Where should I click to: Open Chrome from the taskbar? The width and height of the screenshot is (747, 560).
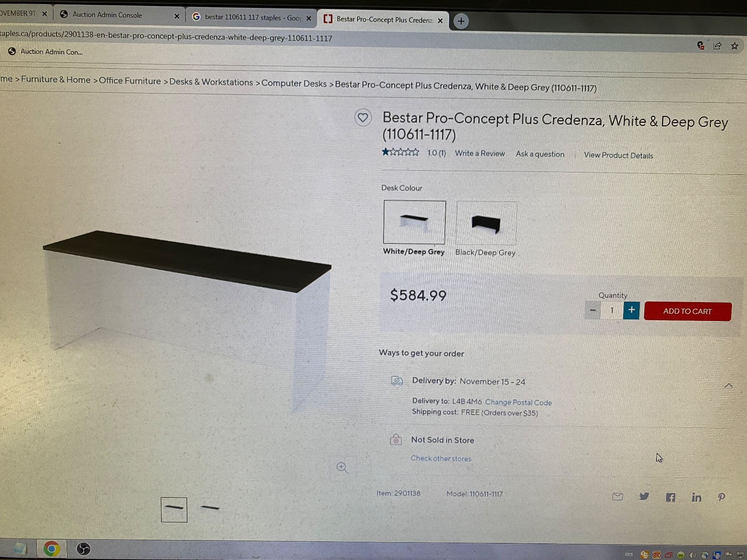coord(51,549)
